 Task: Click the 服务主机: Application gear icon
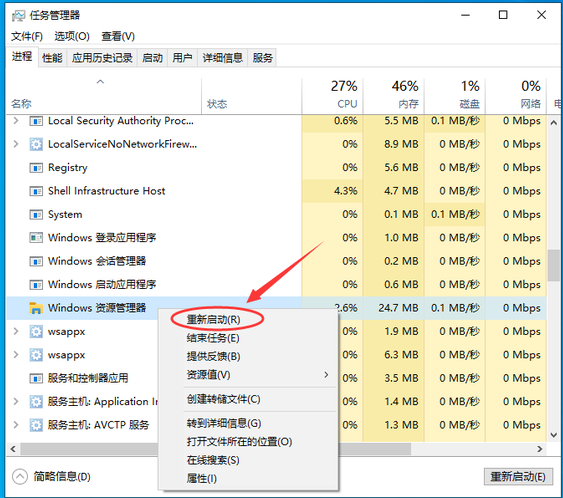click(36, 401)
